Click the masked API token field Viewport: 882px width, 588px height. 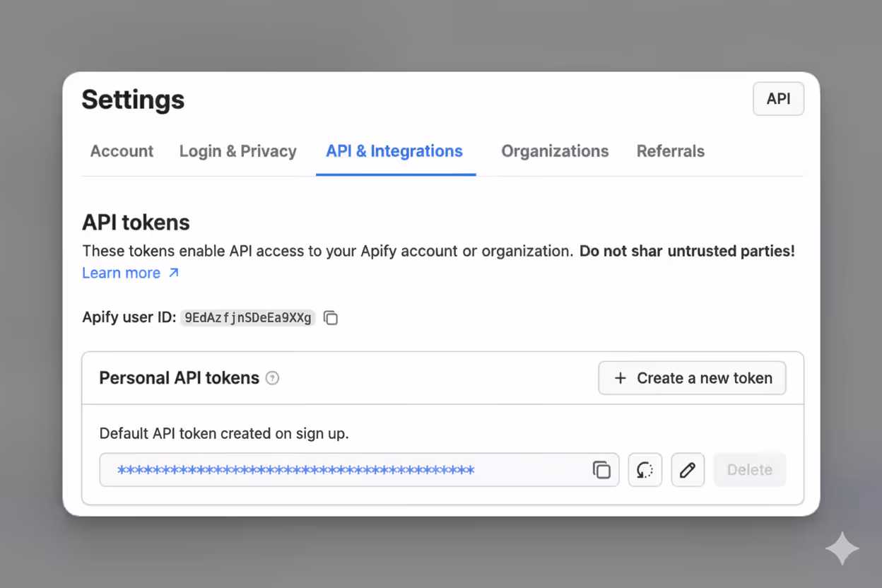[359, 470]
